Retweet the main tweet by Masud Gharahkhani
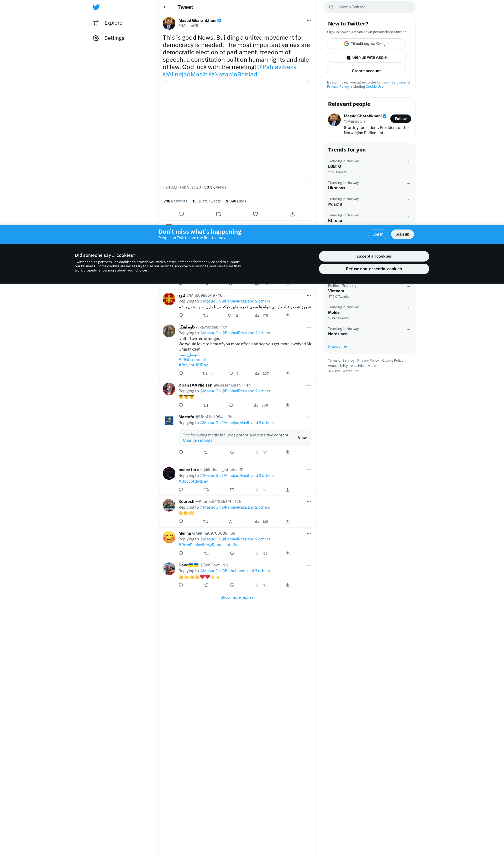This screenshot has height=855, width=504. pyautogui.click(x=218, y=214)
